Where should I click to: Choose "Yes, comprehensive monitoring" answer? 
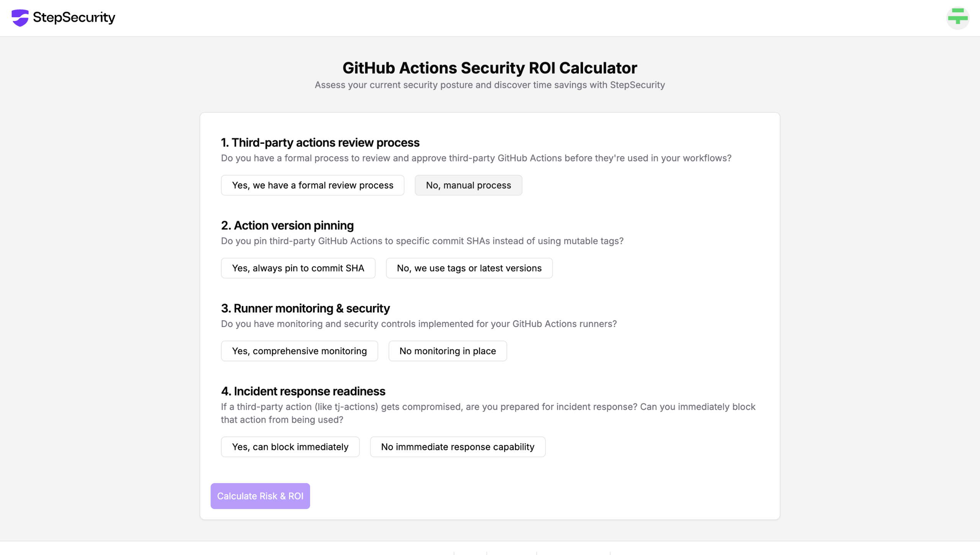(299, 351)
